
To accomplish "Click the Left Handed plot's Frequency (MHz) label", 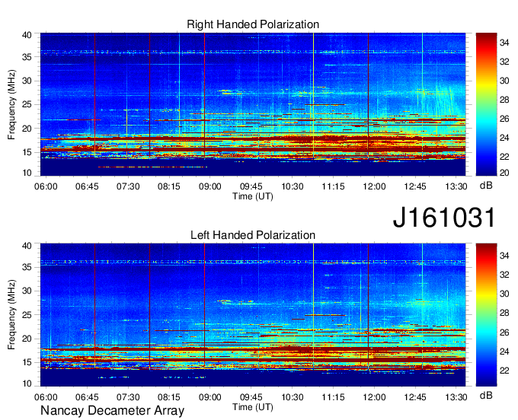I will [x=11, y=315].
